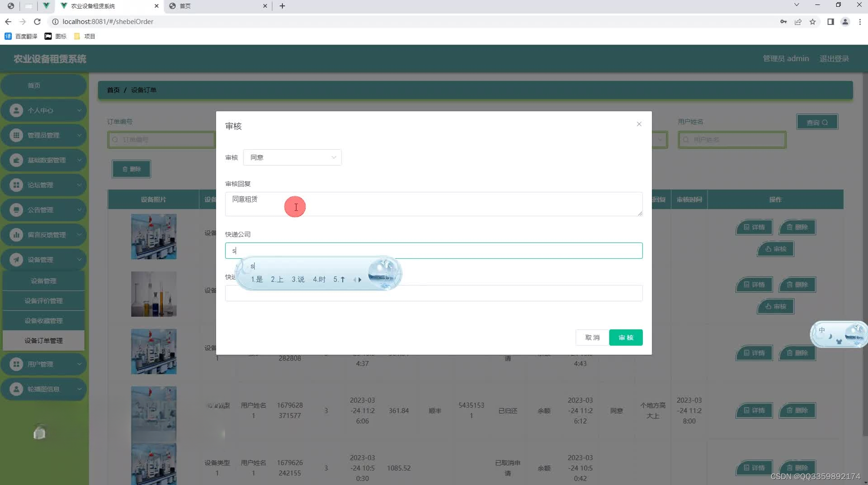Expand the 轮播图信息 sidebar menu
Image resolution: width=868 pixels, height=485 pixels.
tap(43, 389)
